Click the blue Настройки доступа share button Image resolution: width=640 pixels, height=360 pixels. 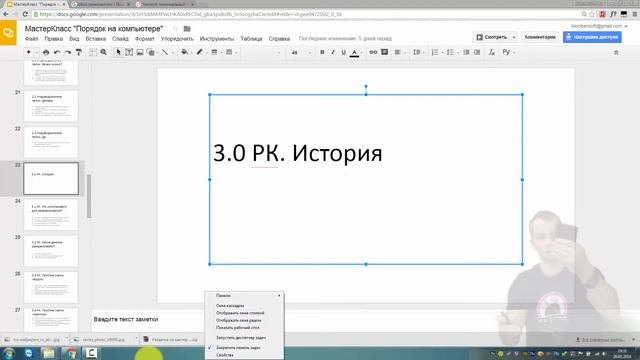[592, 37]
